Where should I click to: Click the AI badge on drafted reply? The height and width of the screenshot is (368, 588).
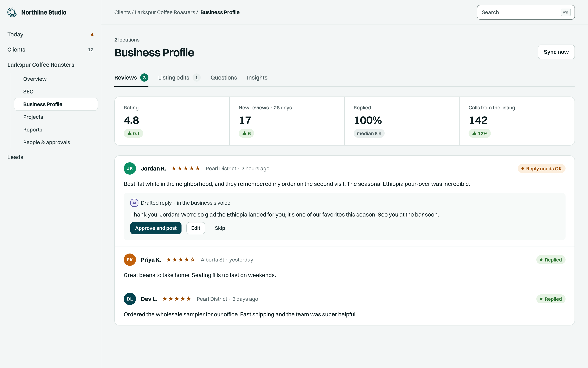[134, 203]
